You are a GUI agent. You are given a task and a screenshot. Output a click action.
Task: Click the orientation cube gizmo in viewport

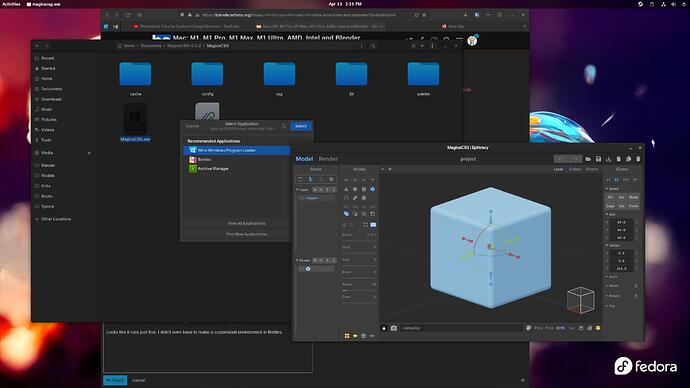point(581,300)
